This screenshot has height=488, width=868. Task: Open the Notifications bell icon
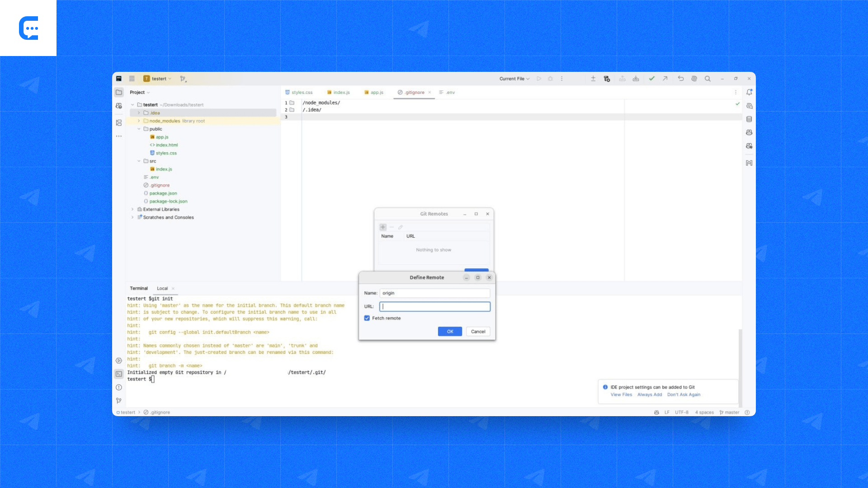coord(749,92)
